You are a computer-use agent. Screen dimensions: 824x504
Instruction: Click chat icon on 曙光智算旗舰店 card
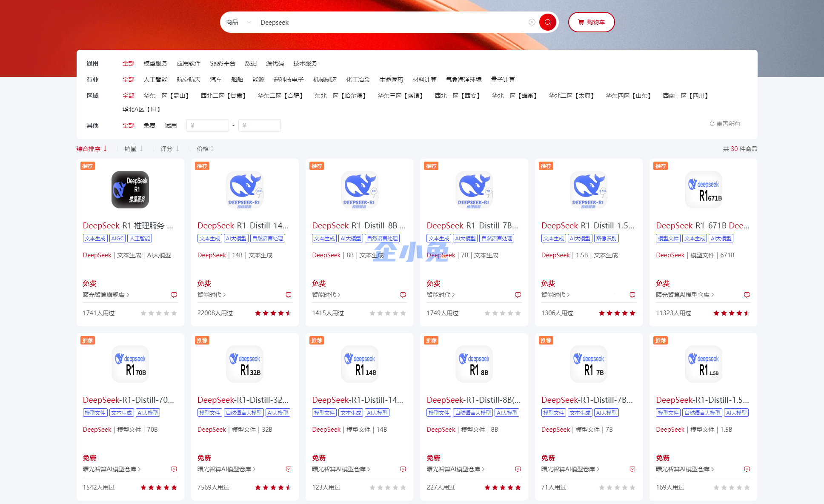174,295
